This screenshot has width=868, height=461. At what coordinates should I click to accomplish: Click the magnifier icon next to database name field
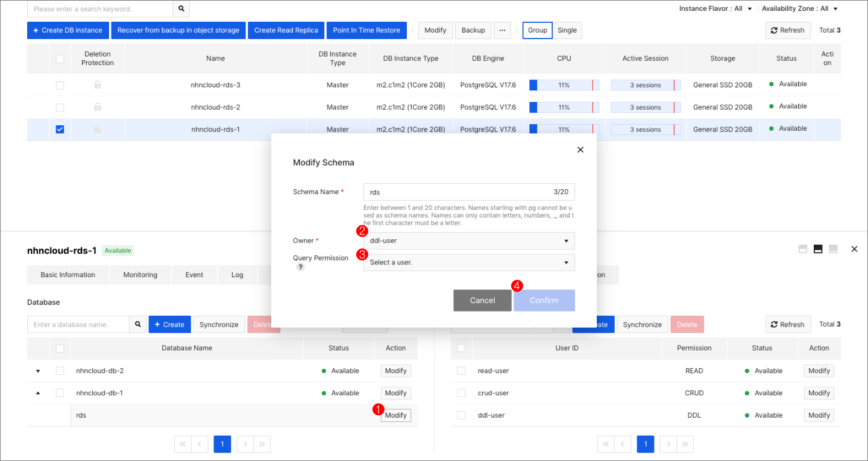point(137,324)
